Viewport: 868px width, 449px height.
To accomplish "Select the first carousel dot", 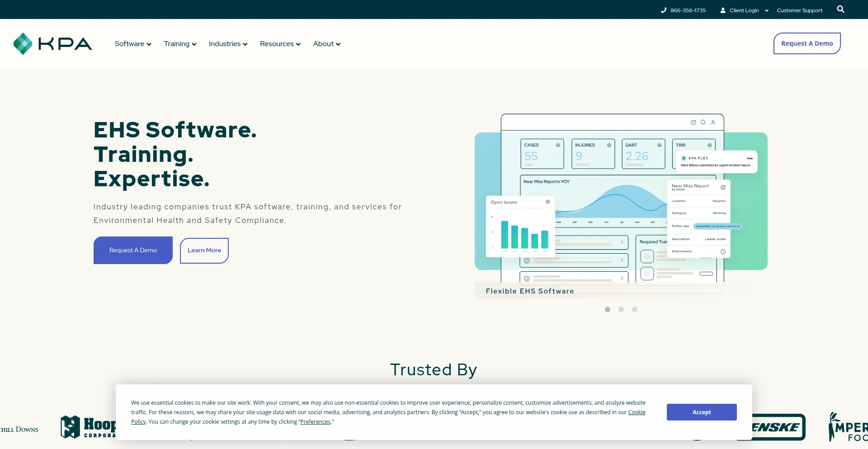I will click(x=608, y=310).
